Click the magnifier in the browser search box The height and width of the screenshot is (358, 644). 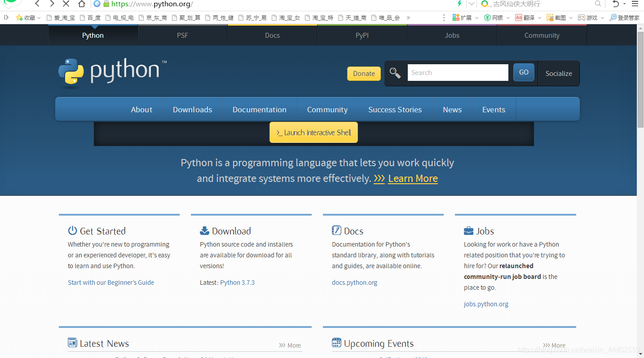(598, 4)
